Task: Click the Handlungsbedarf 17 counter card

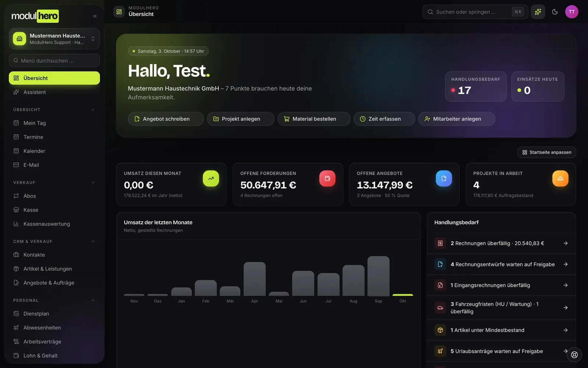Action: coord(476,86)
